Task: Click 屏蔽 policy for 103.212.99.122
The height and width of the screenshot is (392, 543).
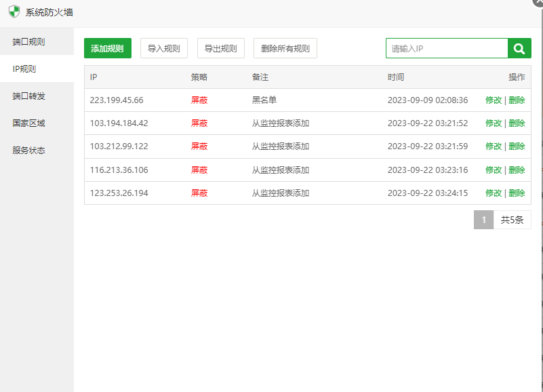Action: point(199,146)
